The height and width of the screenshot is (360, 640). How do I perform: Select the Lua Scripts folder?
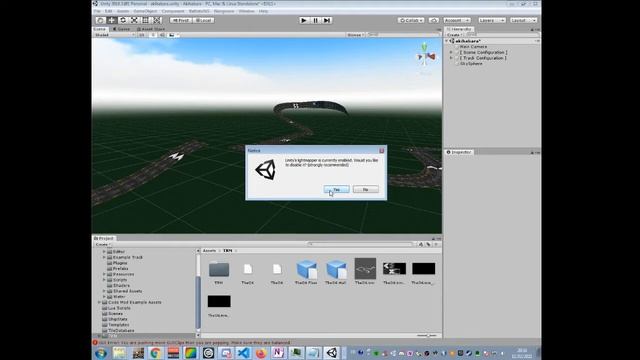[116, 308]
